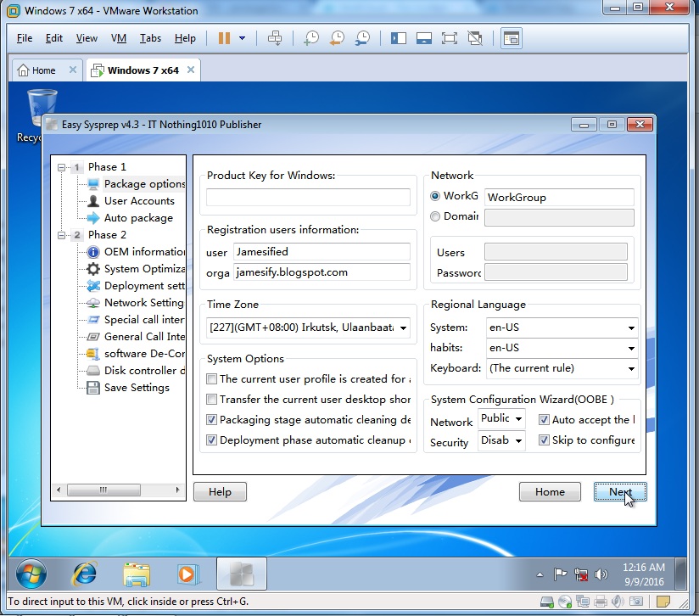Viewport: 699px width, 616px height.
Task: Switch to the Home tab
Action: [42, 70]
